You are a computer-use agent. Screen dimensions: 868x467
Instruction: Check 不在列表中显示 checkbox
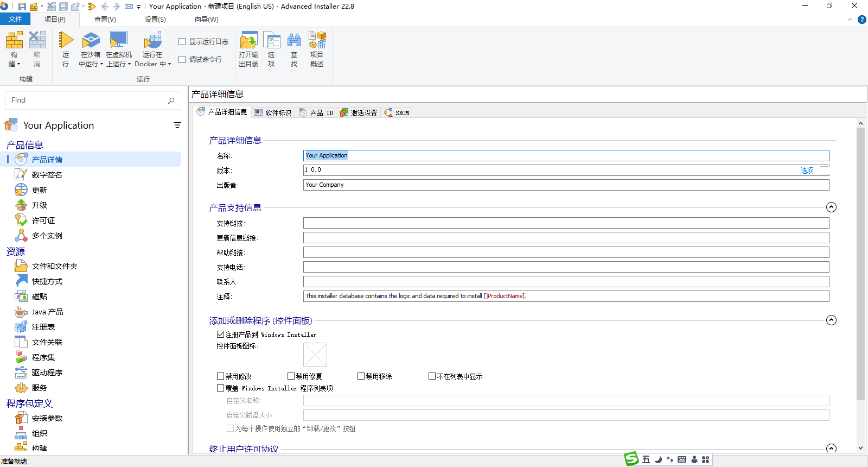point(432,376)
